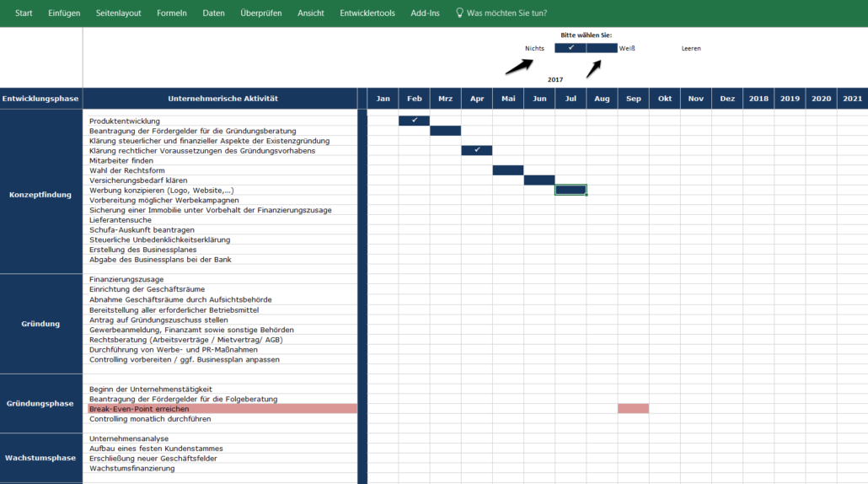Click the red Sep cell for Break-Even-Point
Screen dimensions: 868x484
click(x=633, y=409)
